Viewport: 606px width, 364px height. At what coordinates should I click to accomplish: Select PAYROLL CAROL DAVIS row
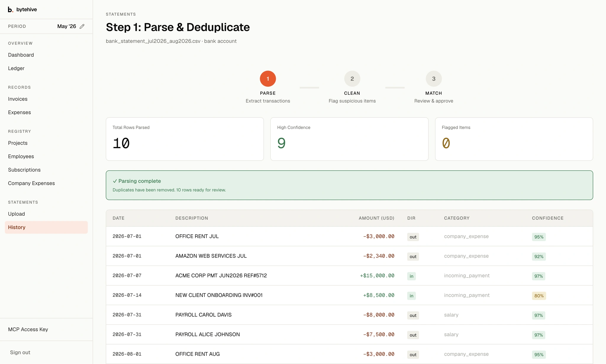tap(349, 315)
